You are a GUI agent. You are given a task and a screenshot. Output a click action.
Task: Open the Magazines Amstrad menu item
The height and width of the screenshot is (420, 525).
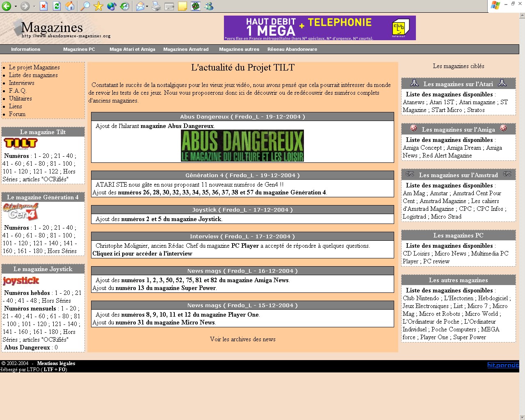coord(186,49)
